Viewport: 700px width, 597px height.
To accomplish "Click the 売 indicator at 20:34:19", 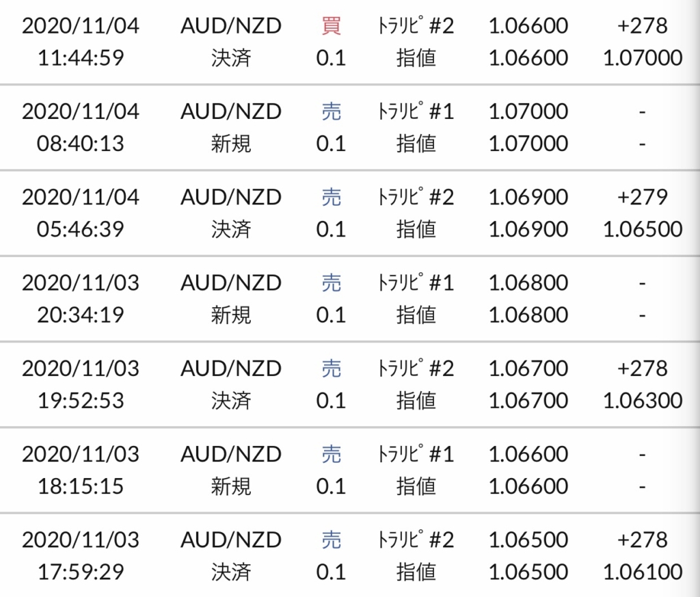I will coord(332,283).
